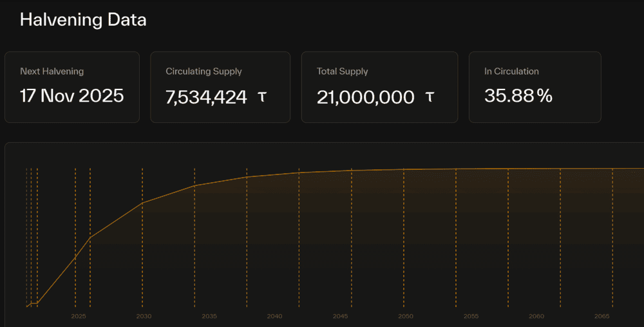644x327 pixels.
Task: Click the tau symbol beside 21,000,000
Action: click(430, 97)
